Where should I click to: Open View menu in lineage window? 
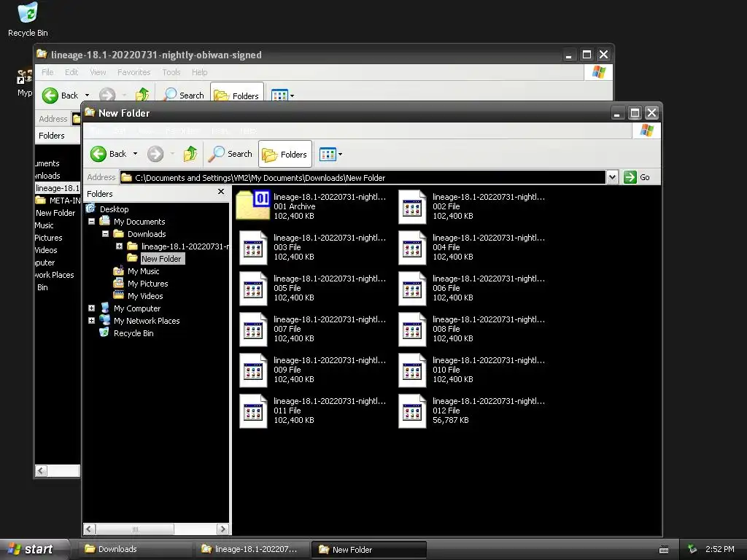pyautogui.click(x=98, y=72)
